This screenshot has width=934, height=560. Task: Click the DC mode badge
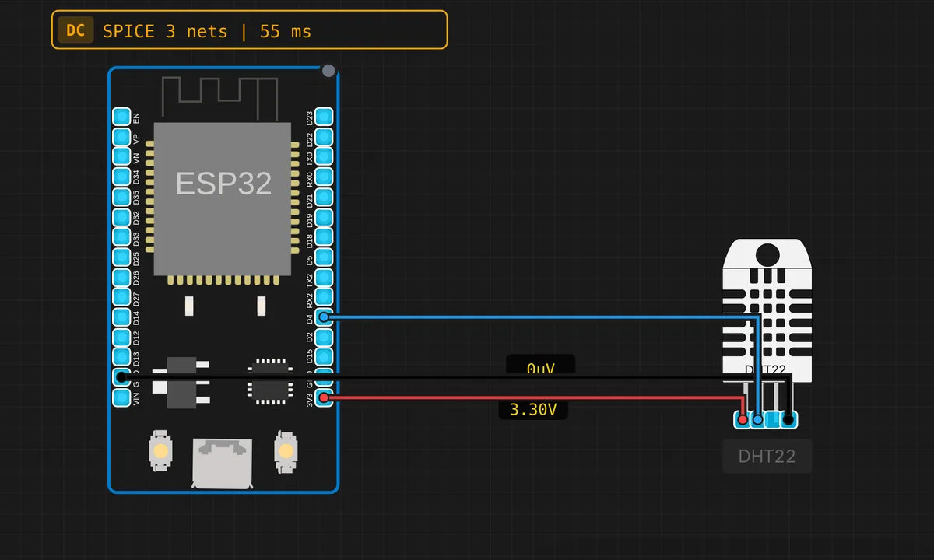pos(75,30)
